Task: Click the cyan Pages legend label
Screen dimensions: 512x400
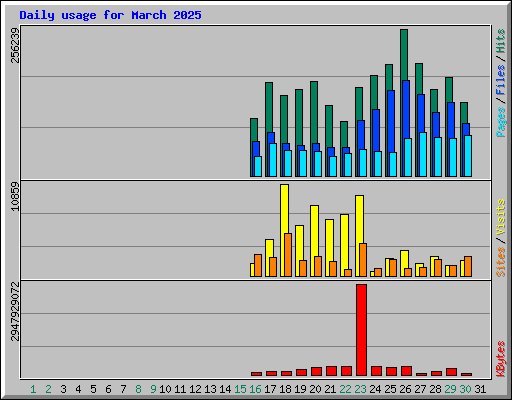Action: 500,122
